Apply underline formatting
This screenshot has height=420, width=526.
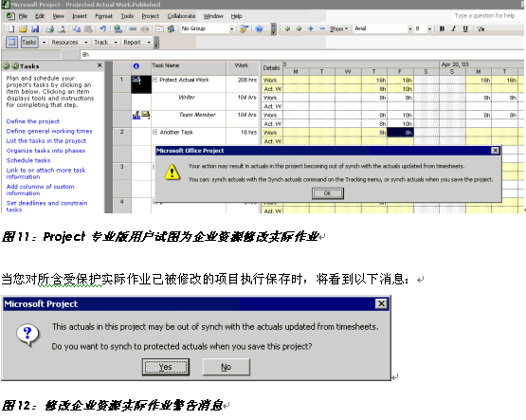coord(465,28)
